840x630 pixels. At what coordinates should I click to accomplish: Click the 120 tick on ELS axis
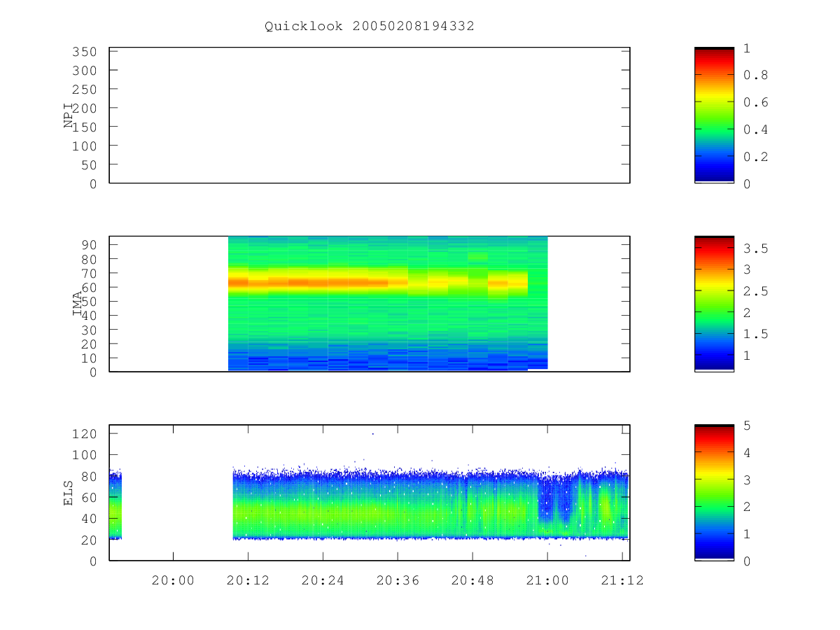pos(85,434)
